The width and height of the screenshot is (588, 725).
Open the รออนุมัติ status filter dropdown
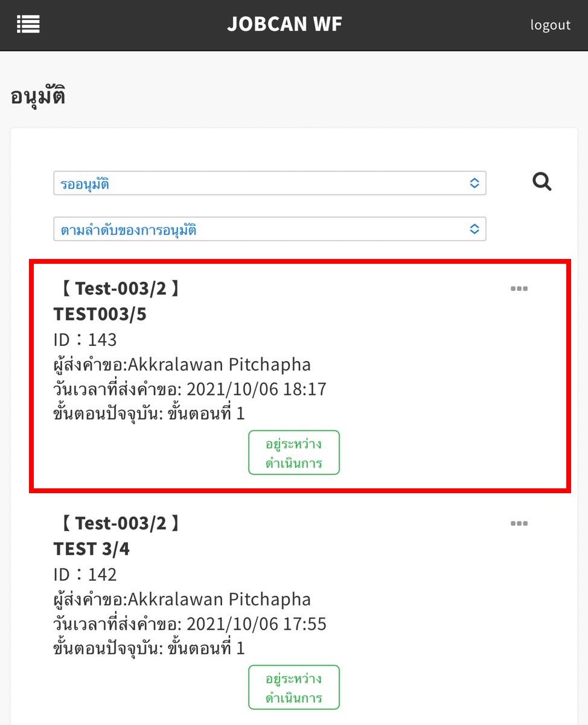(x=269, y=184)
